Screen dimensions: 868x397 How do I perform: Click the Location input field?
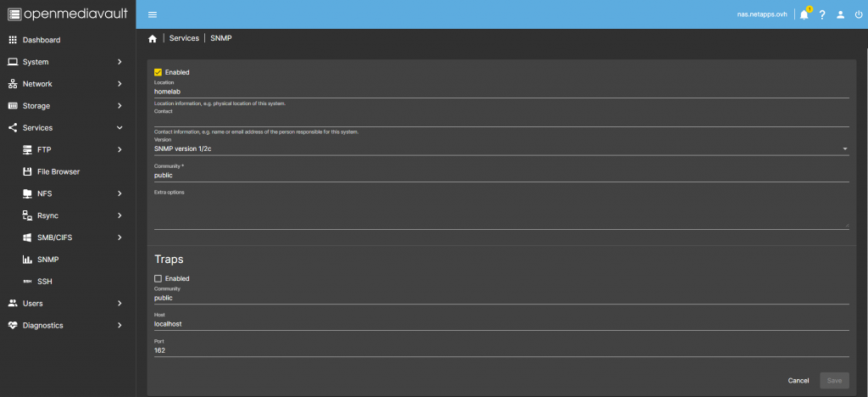click(500, 92)
